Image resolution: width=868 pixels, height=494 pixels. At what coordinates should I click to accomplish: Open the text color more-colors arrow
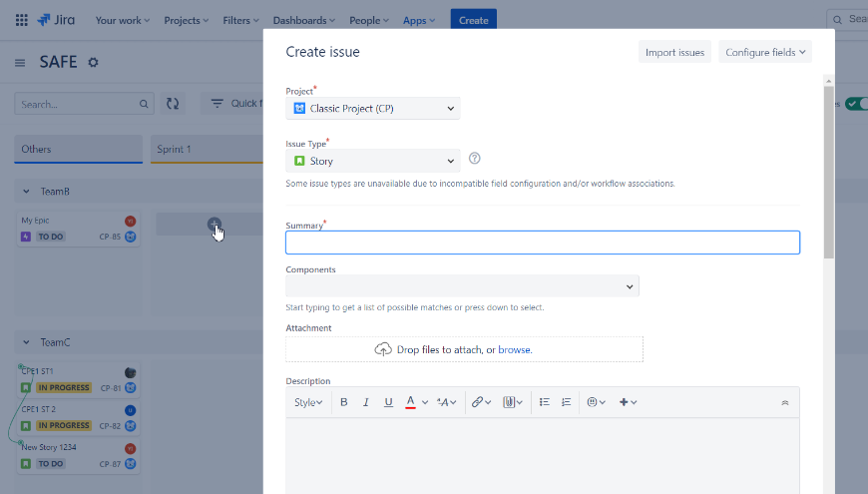pos(425,402)
